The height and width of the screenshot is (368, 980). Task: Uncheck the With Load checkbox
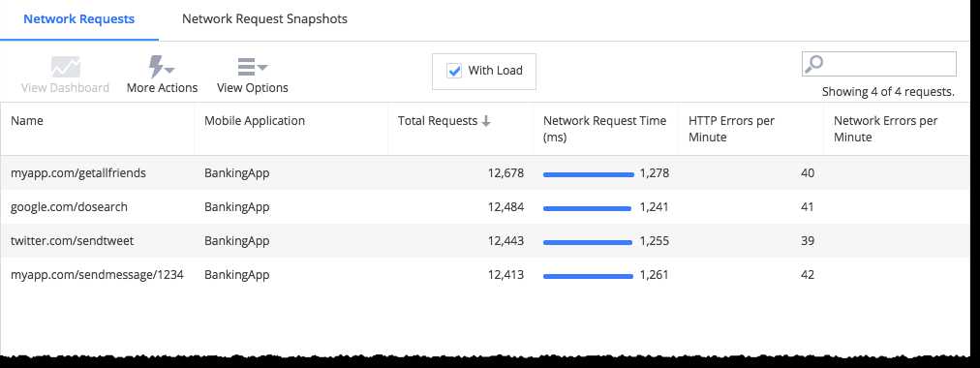tap(454, 71)
